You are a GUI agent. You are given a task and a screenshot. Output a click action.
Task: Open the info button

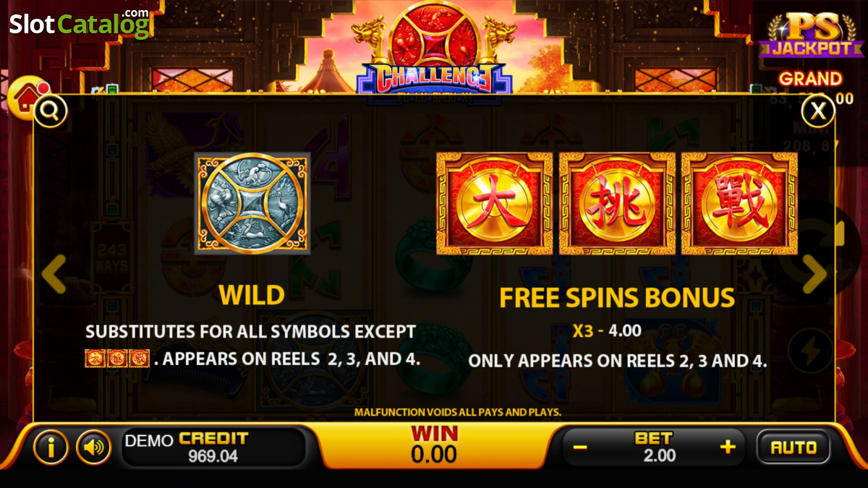51,448
